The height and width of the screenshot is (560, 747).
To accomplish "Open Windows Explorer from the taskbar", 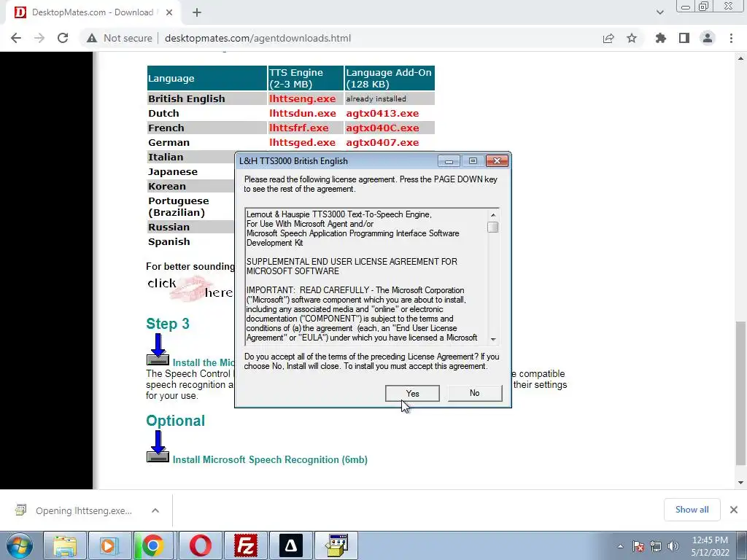I will point(65,545).
